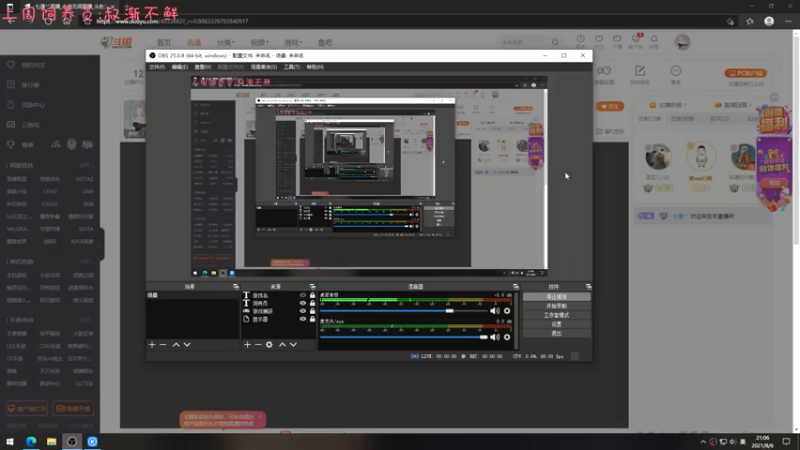The image size is (800, 450).
Task: Open File Explorer from the taskbar
Action: click(x=52, y=442)
